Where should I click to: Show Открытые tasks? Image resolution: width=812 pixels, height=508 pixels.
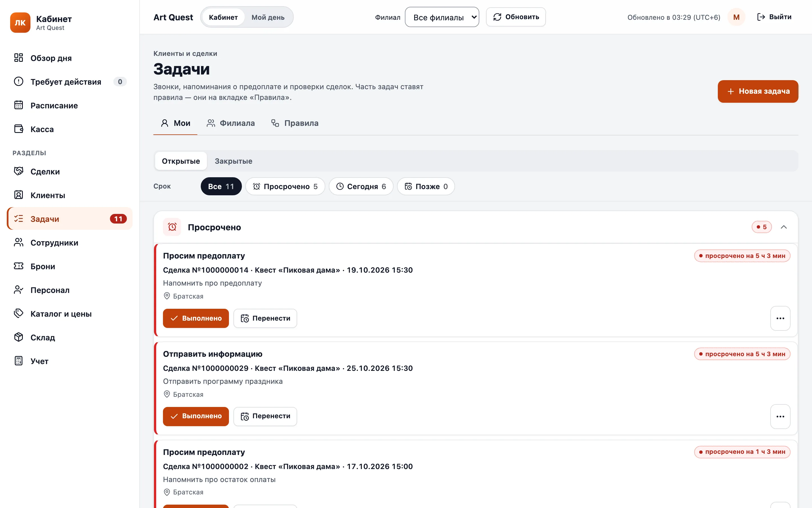181,161
